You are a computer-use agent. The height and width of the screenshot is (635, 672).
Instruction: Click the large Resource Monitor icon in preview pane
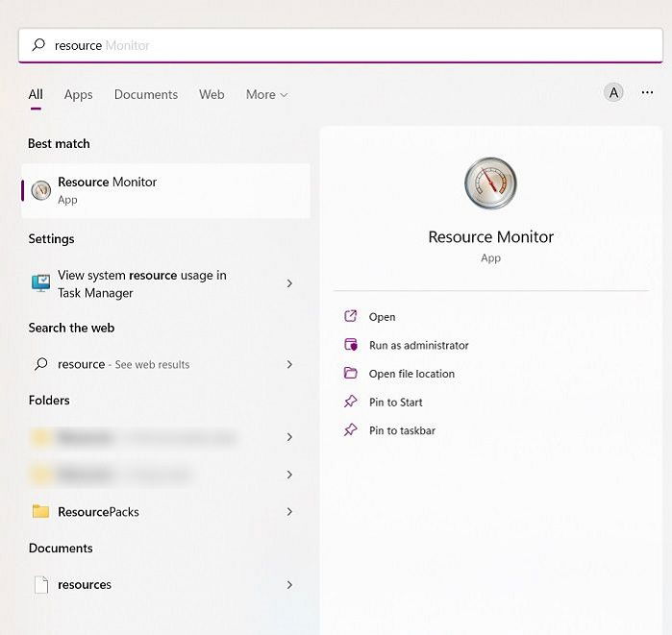pos(490,183)
